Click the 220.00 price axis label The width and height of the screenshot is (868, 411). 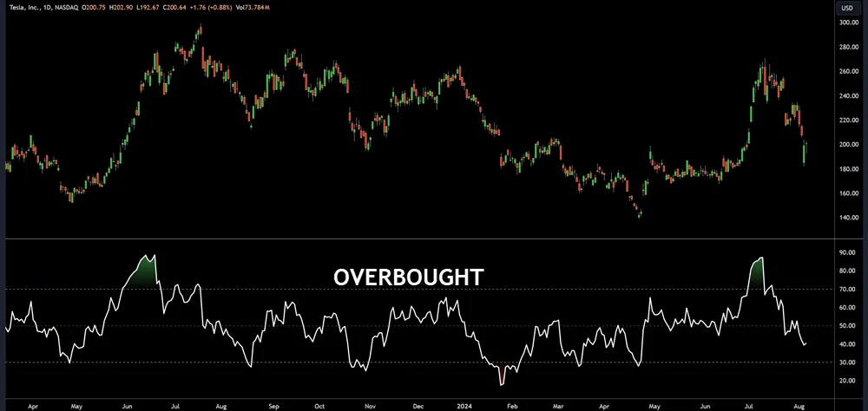pos(851,120)
